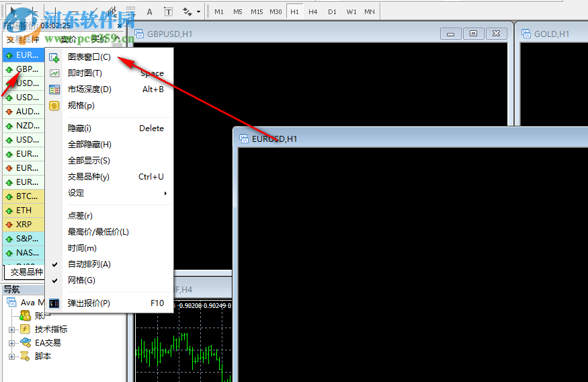
Task: Activate the crosshair tool
Action: tap(34, 11)
